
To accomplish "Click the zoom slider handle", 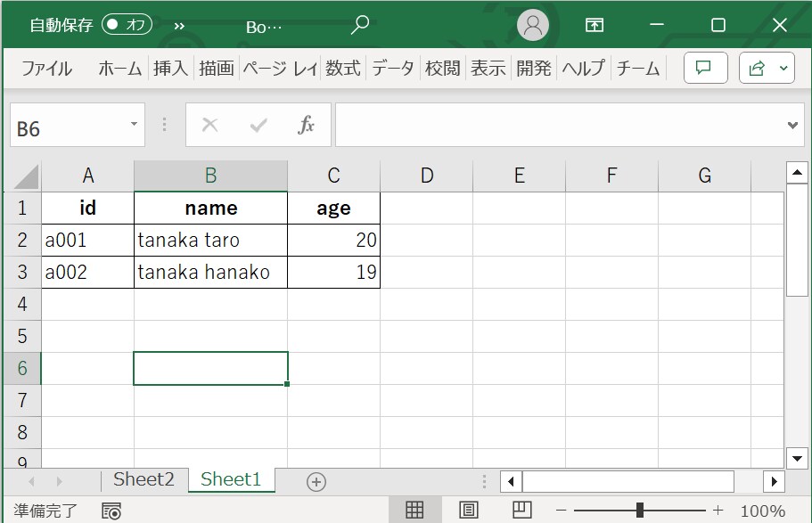I will (640, 510).
